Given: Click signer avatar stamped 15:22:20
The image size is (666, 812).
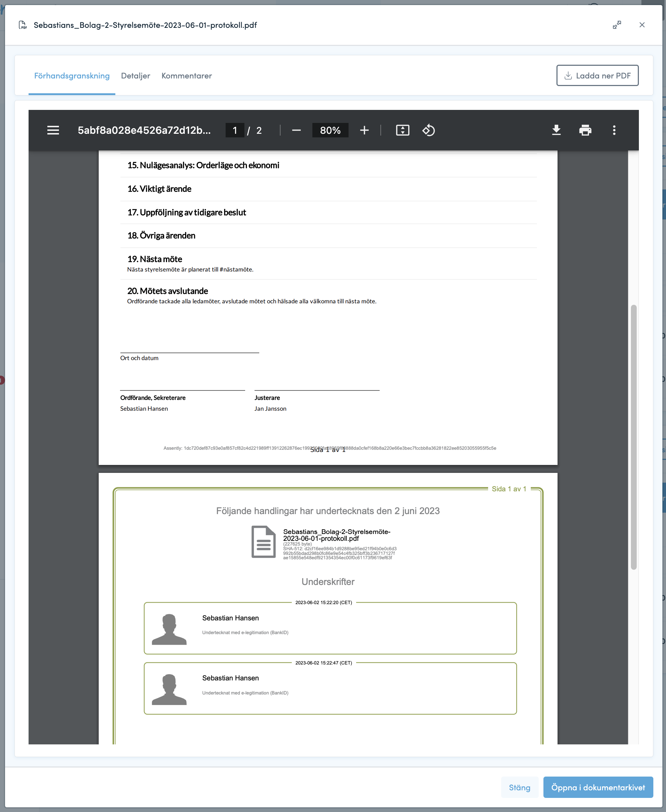Looking at the screenshot, I should [169, 629].
